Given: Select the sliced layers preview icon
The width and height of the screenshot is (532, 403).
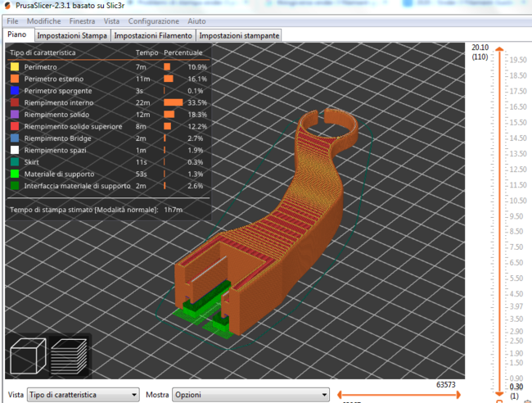Looking at the screenshot, I should [x=69, y=355].
